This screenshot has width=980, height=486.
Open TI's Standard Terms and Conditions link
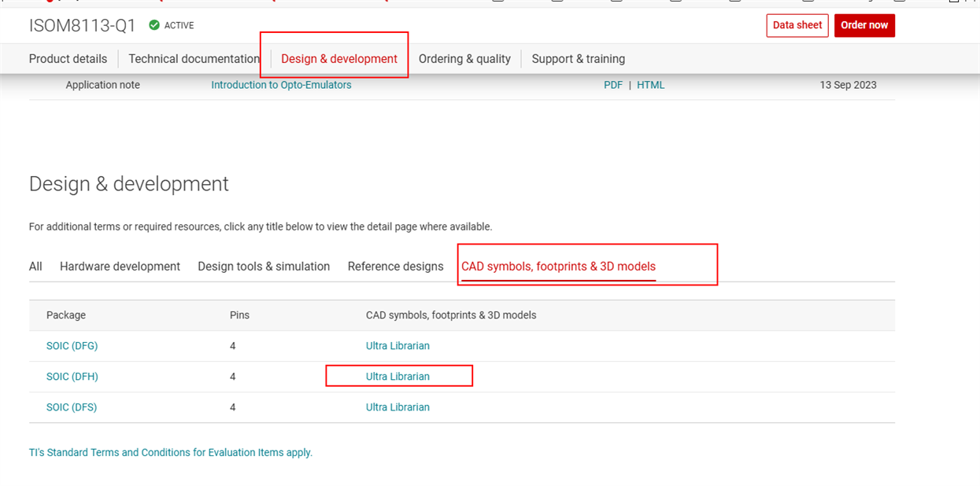171,452
